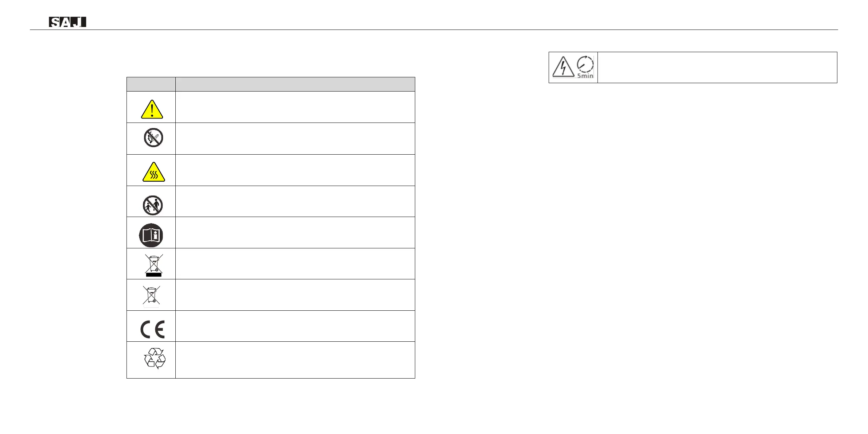The width and height of the screenshot is (868, 434).
Task: Click the no open flames prohibition symbol
Action: [x=153, y=138]
